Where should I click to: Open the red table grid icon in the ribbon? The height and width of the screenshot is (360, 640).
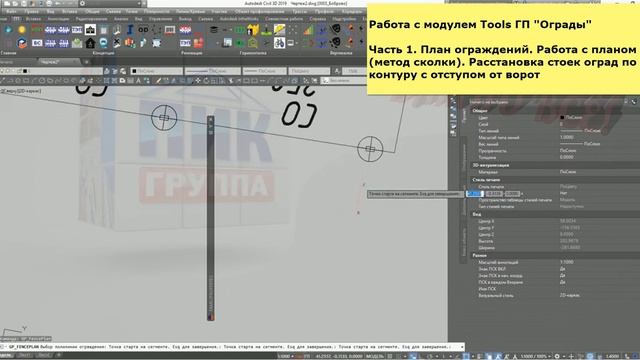(x=170, y=29)
